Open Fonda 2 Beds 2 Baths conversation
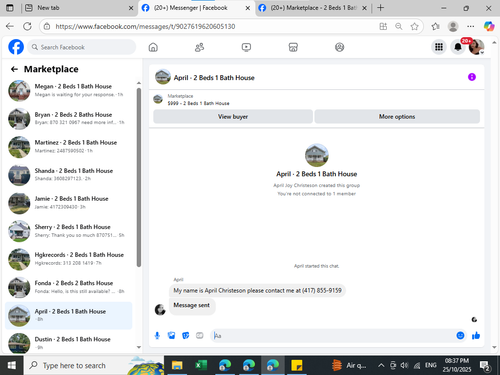Screen dimensions: 500x375 coord(68,287)
